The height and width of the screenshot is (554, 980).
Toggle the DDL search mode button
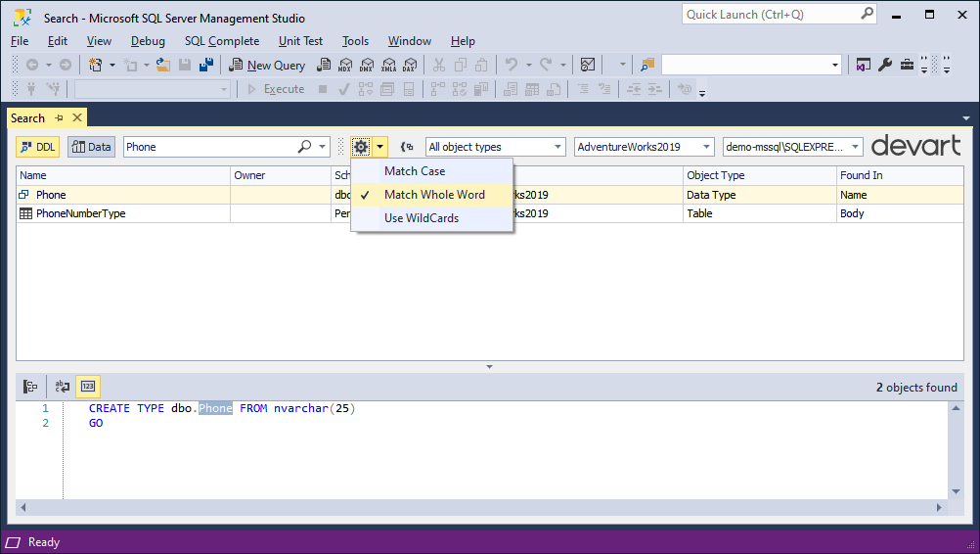coord(37,147)
